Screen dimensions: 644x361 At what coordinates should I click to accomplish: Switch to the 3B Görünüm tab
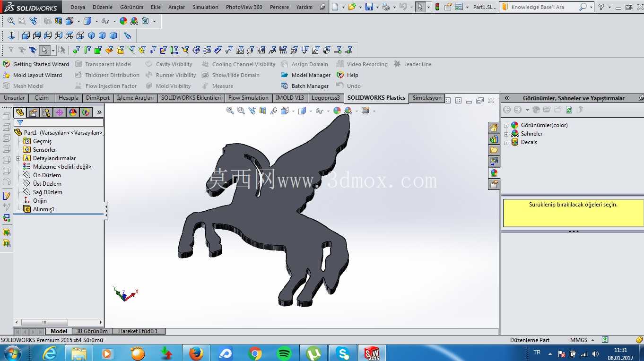tap(92, 331)
